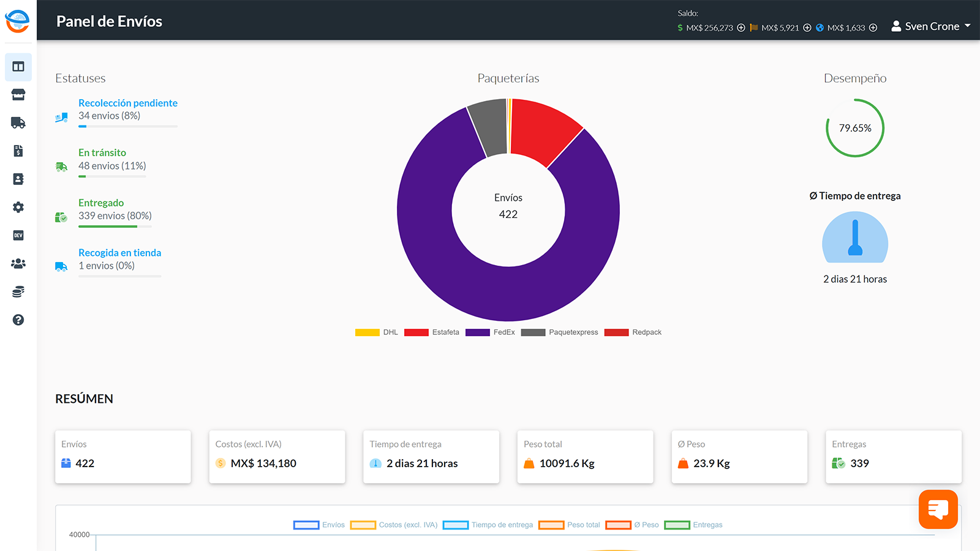Add funds to MX$ 256,273 balance

pyautogui.click(x=741, y=28)
